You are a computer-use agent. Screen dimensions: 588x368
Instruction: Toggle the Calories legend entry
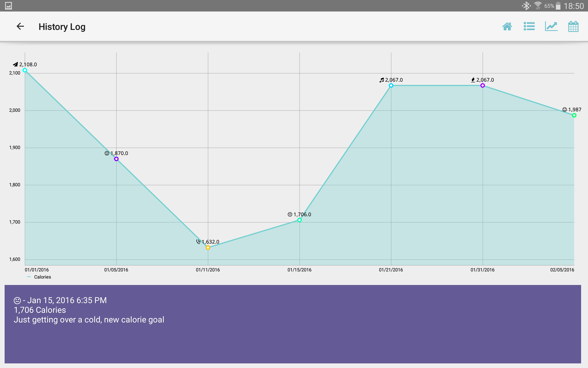[x=39, y=277]
